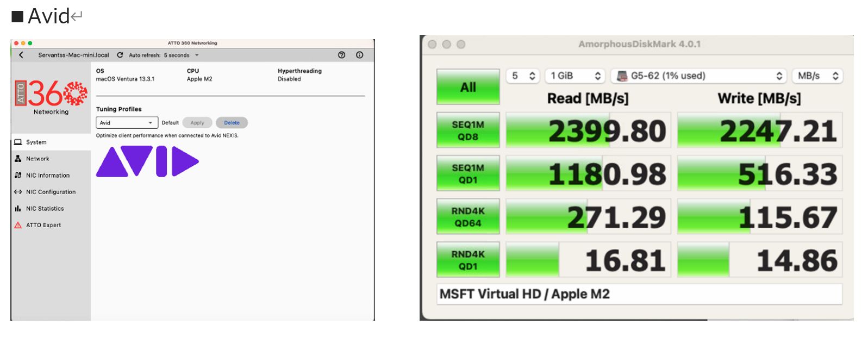The image size is (868, 337).
Task: Click the back arrow in ATTO 360
Action: tap(21, 55)
